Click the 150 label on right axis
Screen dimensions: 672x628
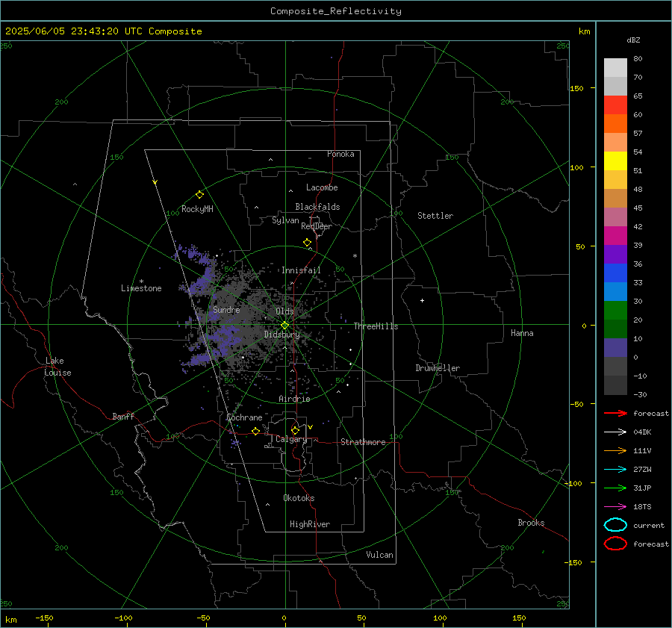pyautogui.click(x=576, y=88)
